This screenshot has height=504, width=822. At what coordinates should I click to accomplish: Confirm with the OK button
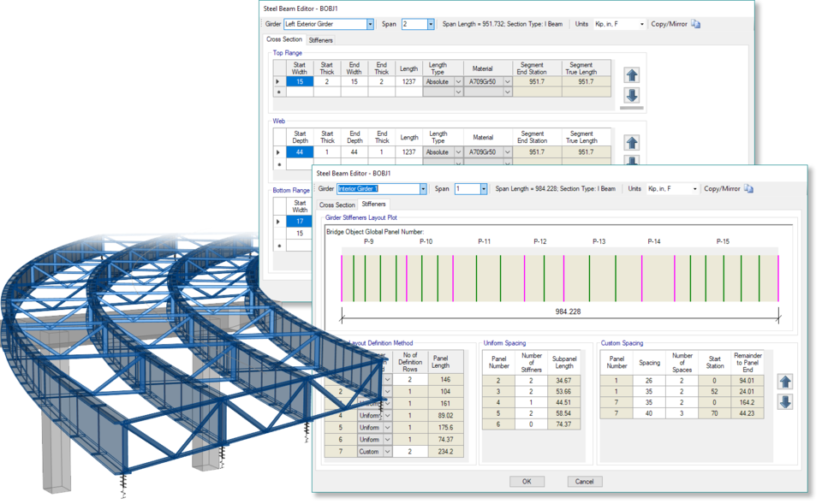tap(527, 482)
